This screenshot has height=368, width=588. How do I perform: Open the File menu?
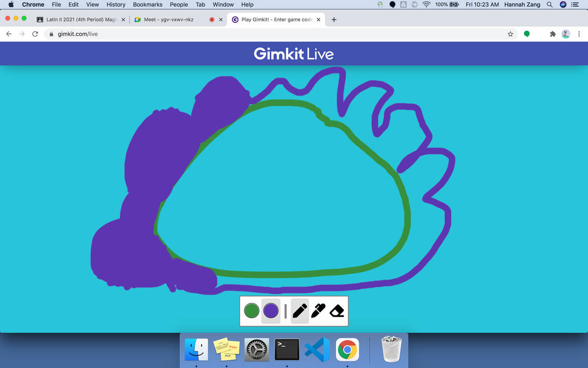pyautogui.click(x=56, y=5)
